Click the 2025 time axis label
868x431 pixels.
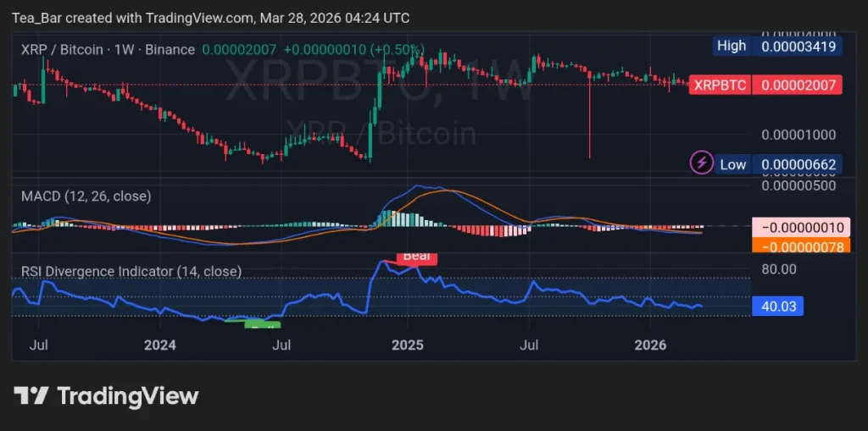coord(407,345)
